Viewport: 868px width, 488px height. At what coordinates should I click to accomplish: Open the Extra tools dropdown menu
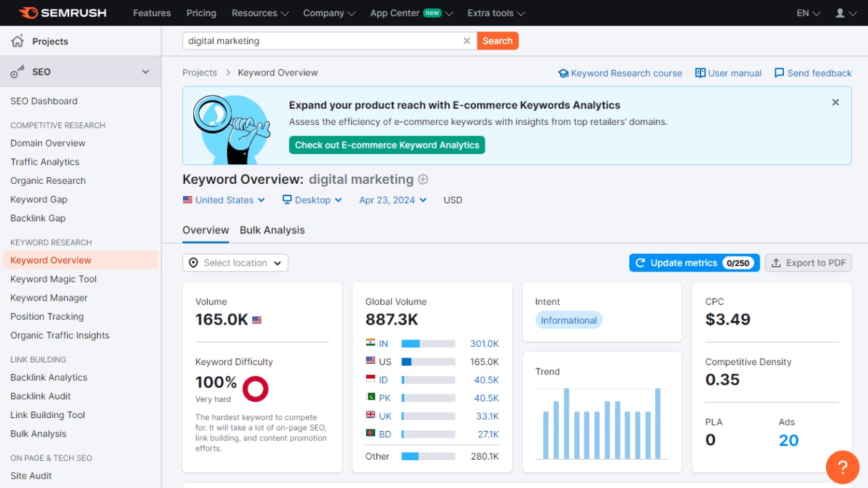496,13
